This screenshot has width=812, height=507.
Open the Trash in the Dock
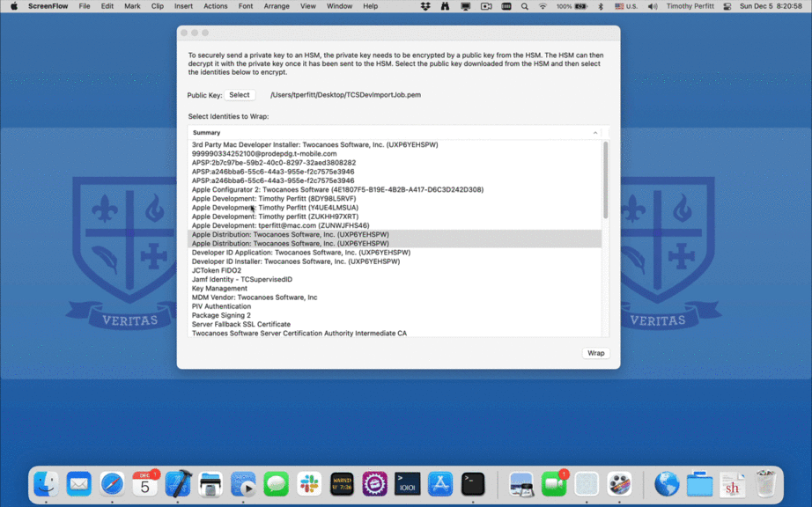(x=765, y=484)
